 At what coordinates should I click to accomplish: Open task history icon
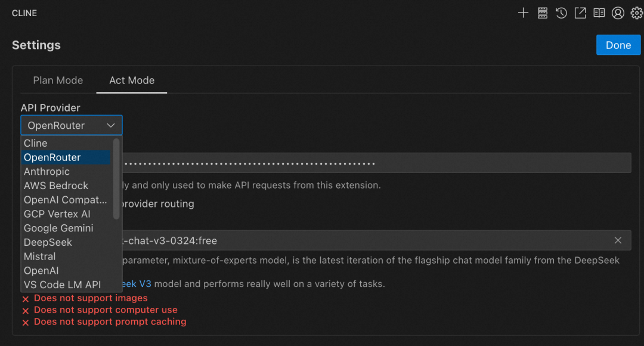(x=561, y=13)
